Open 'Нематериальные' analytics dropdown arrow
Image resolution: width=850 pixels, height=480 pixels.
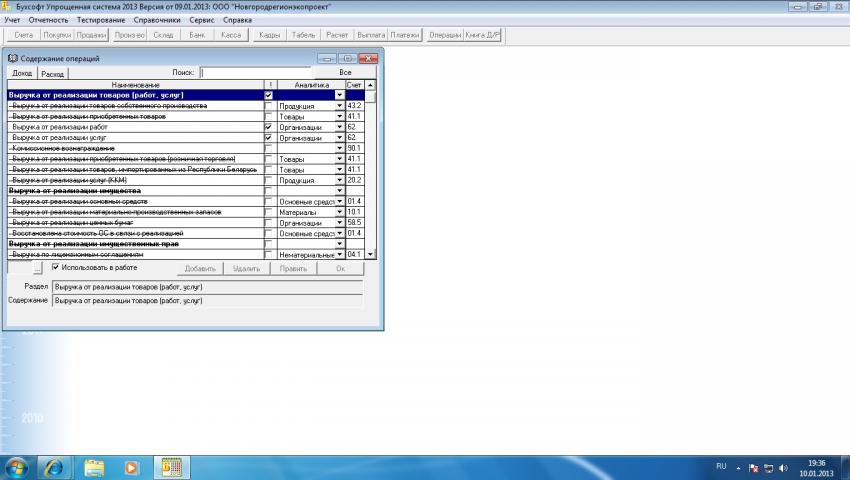pyautogui.click(x=339, y=255)
